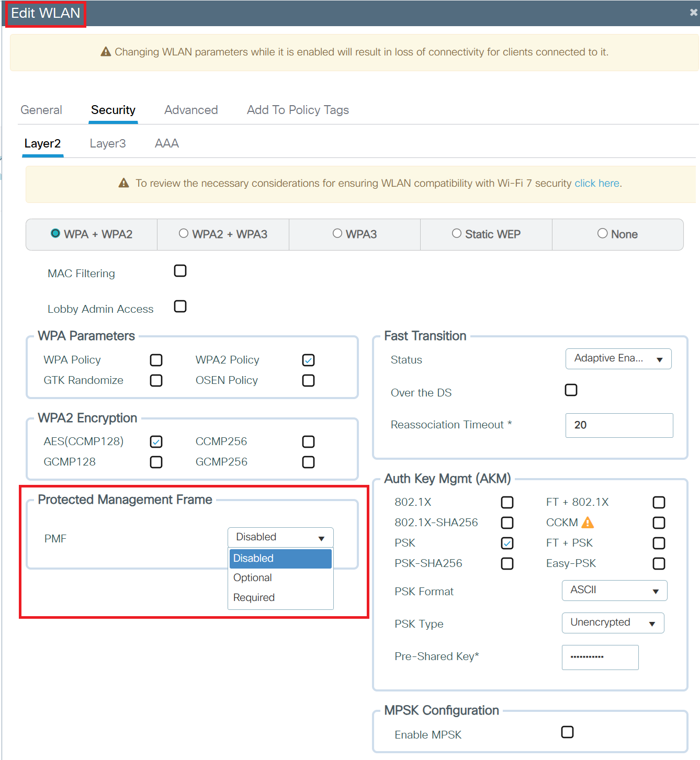
Task: Click the Pre-Shared Key input field
Action: pyautogui.click(x=600, y=657)
